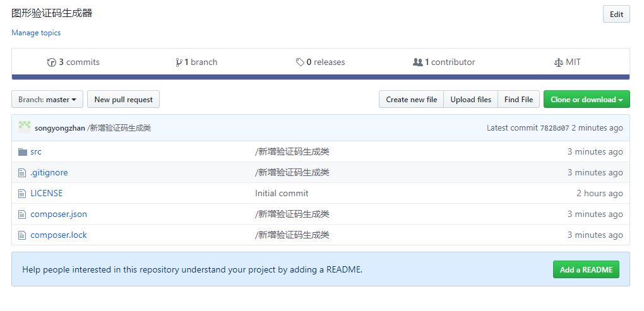Screen dimensions: 644x311
Task: Open latest commit hash 7828d07
Action: [554, 128]
